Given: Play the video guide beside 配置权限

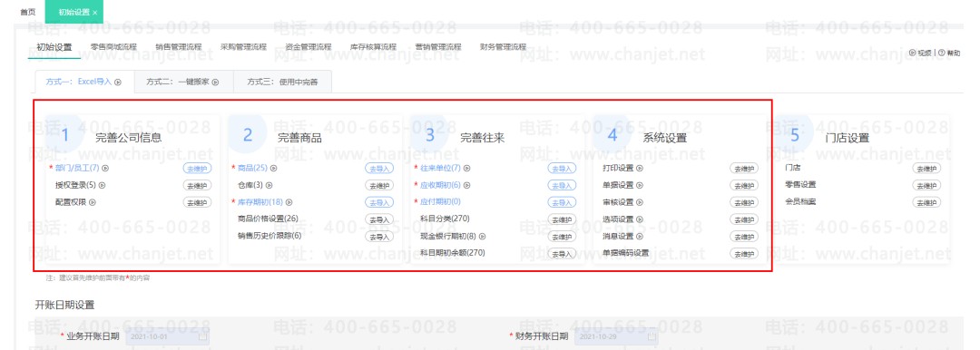Looking at the screenshot, I should (93, 202).
